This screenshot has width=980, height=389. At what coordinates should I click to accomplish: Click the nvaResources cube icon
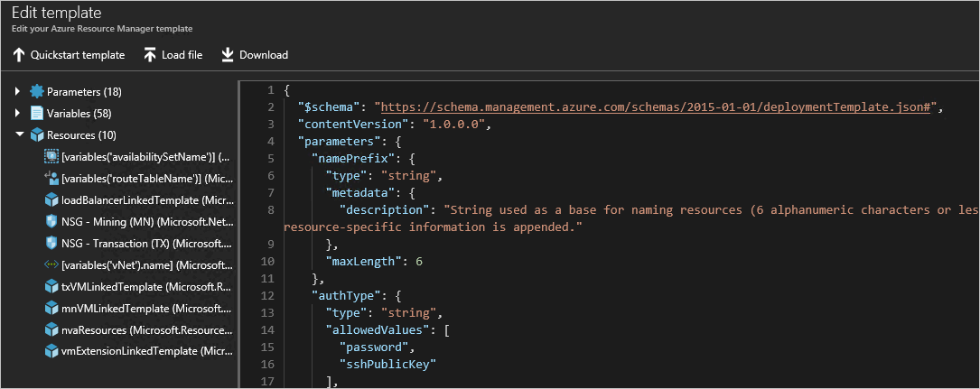coord(51,329)
